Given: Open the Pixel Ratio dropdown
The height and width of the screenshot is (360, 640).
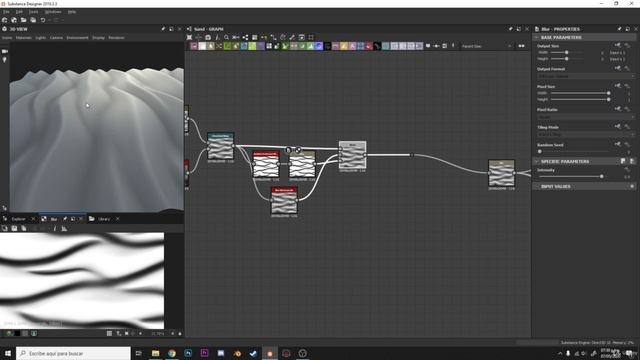Looking at the screenshot, I should click(586, 117).
